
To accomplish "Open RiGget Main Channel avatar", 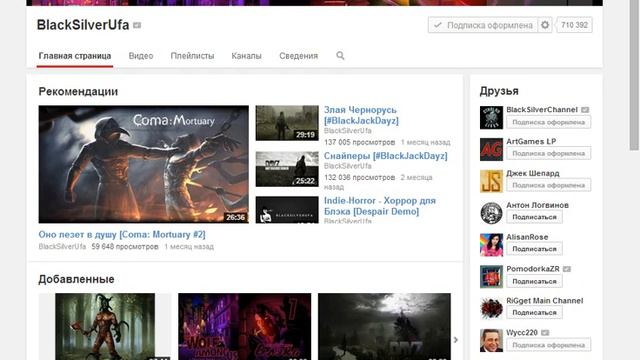I will point(491,309).
